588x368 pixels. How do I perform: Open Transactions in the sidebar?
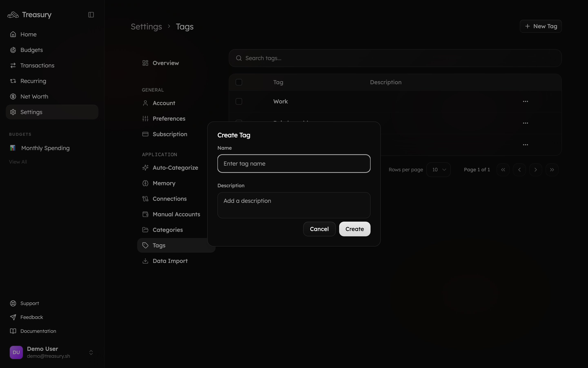click(52, 65)
